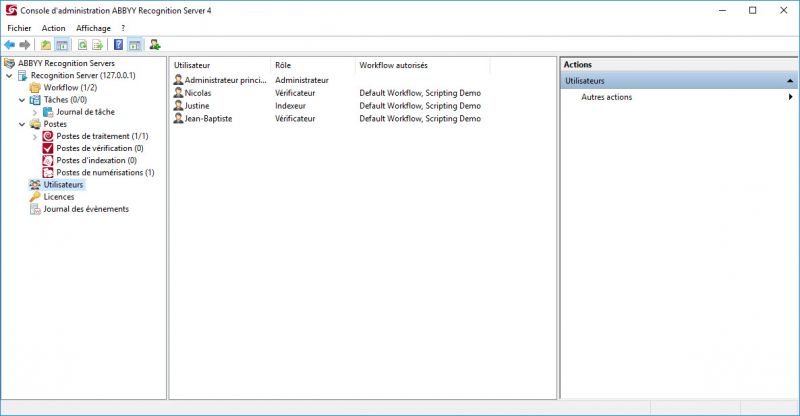Expand the Journal de tâche node
Image resolution: width=800 pixels, height=416 pixels.
pyautogui.click(x=35, y=112)
